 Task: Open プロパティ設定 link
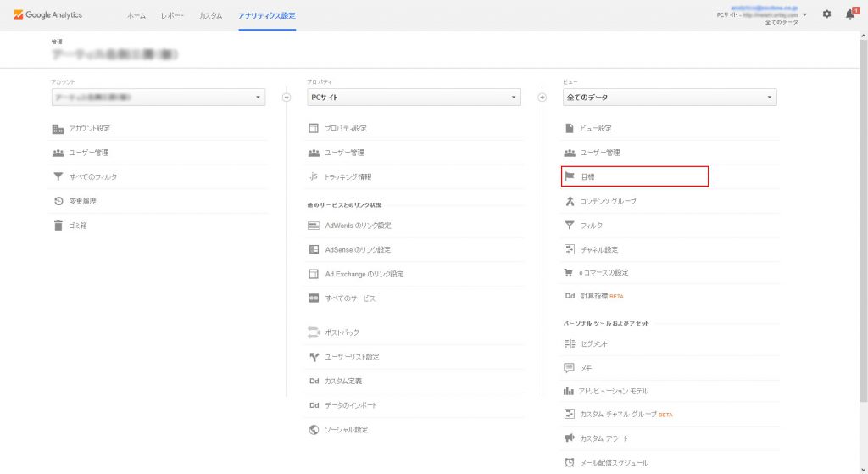pyautogui.click(x=346, y=128)
